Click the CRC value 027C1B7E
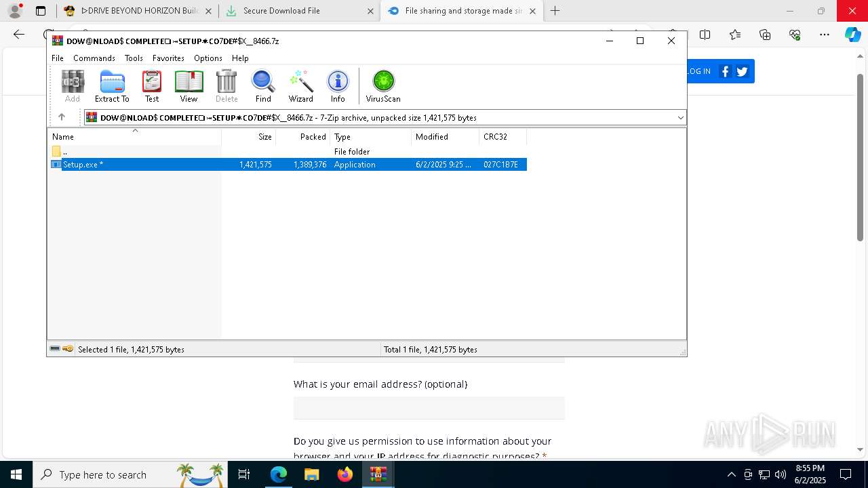 [x=500, y=165]
